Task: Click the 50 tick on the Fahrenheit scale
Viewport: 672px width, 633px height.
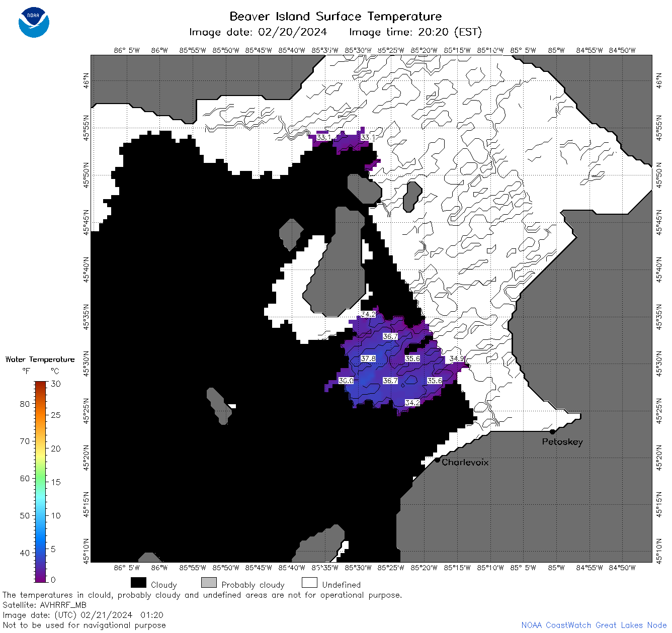Action: 25,515
